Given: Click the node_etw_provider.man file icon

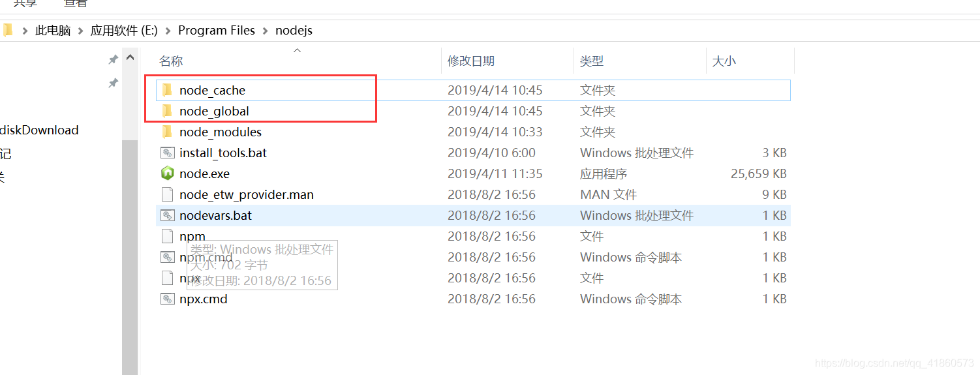Looking at the screenshot, I should [168, 194].
